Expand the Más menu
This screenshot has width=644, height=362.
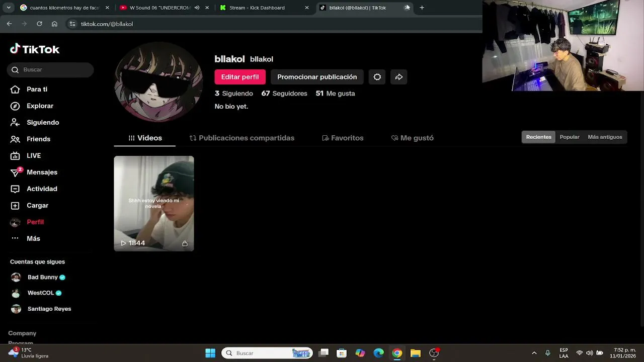pos(26,238)
